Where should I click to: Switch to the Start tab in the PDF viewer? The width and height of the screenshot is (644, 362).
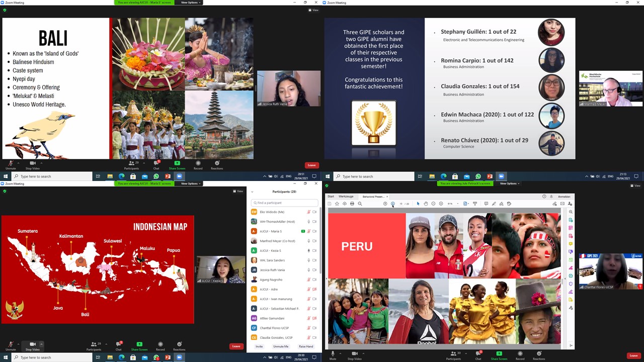[331, 196]
